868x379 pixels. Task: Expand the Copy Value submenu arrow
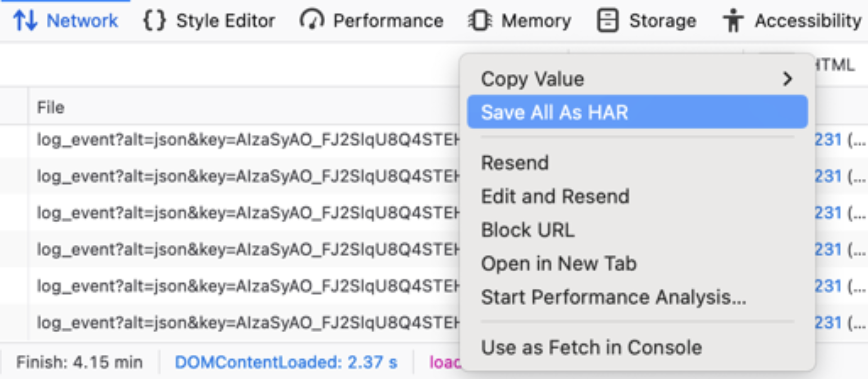(787, 79)
